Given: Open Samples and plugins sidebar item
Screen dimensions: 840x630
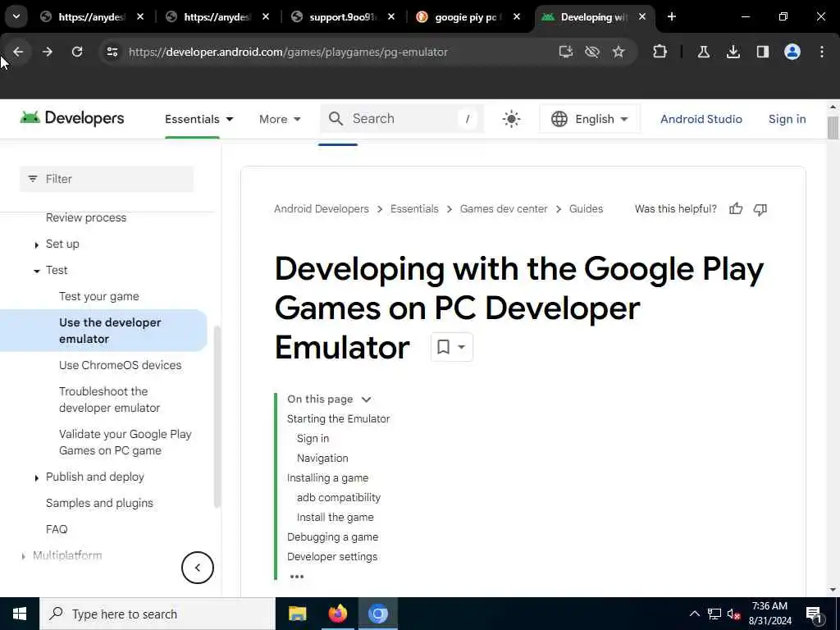Looking at the screenshot, I should point(99,503).
